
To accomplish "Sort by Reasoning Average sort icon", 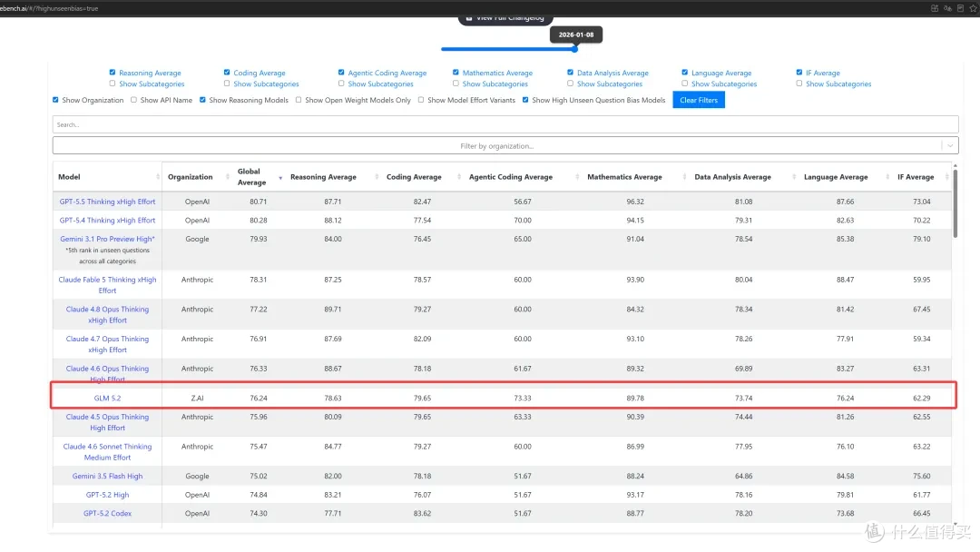I will 377,178.
